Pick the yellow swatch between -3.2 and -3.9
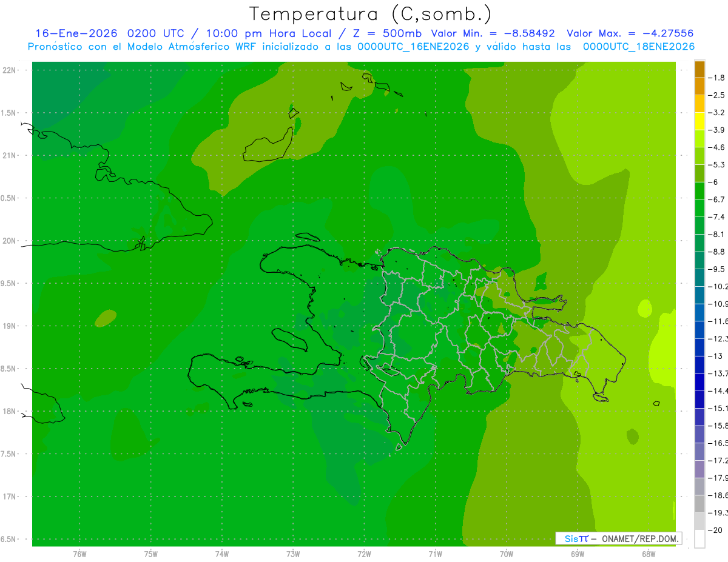The image size is (728, 562). click(699, 121)
